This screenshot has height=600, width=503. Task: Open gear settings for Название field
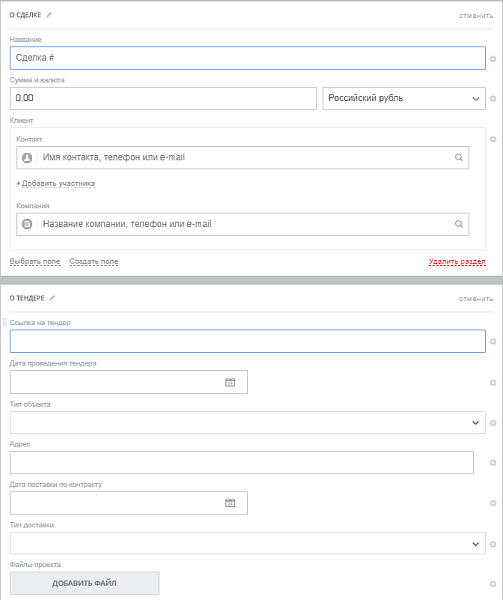(493, 59)
